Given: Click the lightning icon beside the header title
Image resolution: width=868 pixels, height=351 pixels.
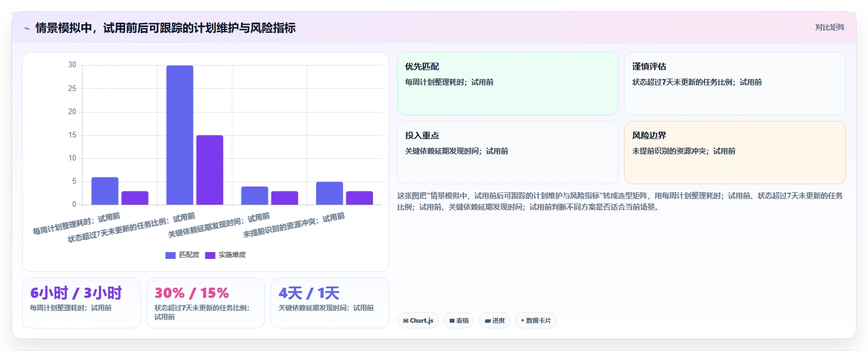Looking at the screenshot, I should [x=27, y=28].
